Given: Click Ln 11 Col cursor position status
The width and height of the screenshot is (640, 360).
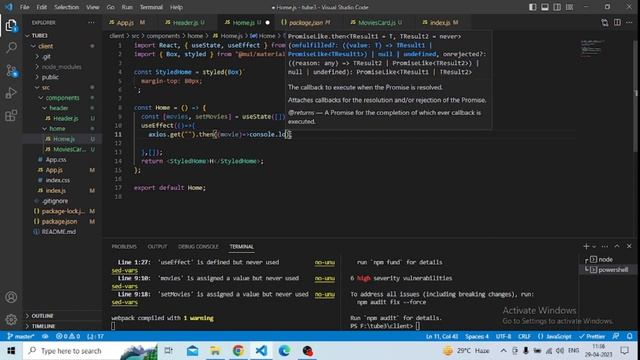Looking at the screenshot, I should click(x=442, y=336).
